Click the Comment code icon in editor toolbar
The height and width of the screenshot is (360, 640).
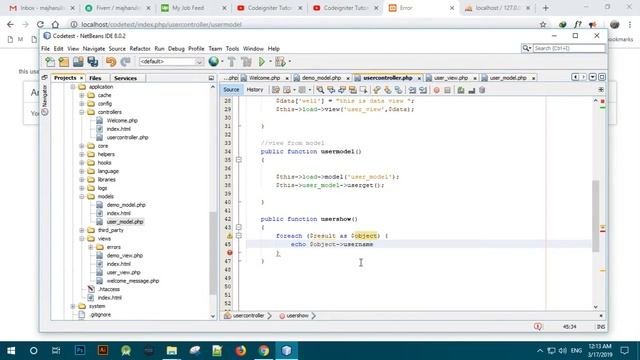click(461, 90)
